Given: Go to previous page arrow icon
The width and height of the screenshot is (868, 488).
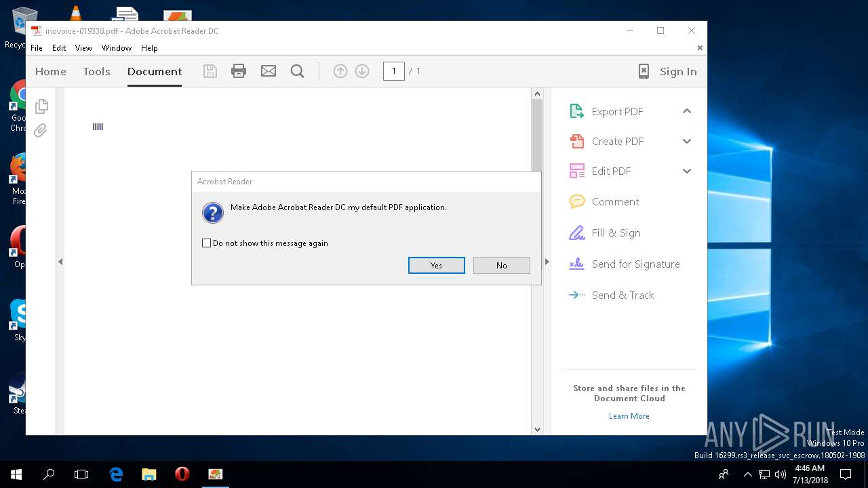Looking at the screenshot, I should tap(340, 71).
